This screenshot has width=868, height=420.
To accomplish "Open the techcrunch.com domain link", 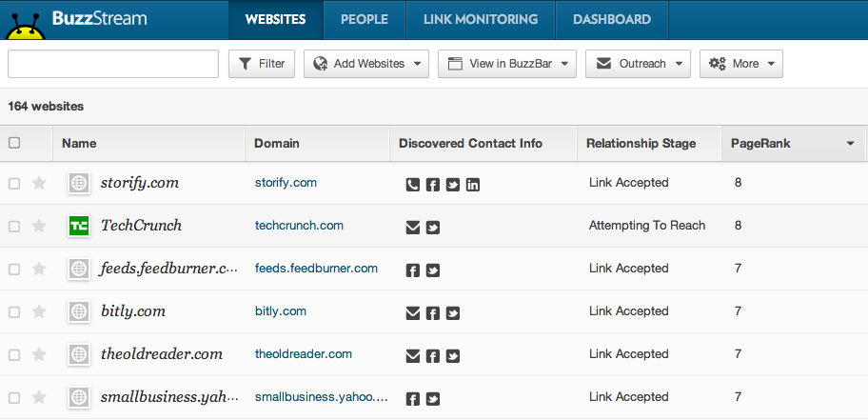I will (x=299, y=226).
